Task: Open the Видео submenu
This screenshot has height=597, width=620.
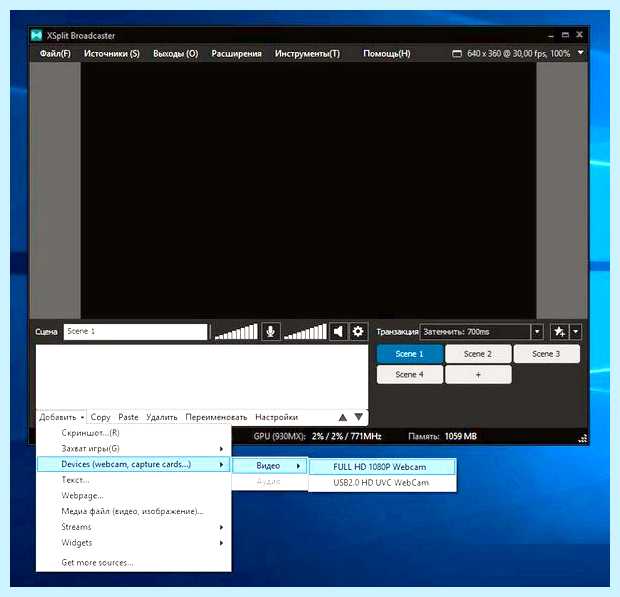Action: tap(270, 466)
